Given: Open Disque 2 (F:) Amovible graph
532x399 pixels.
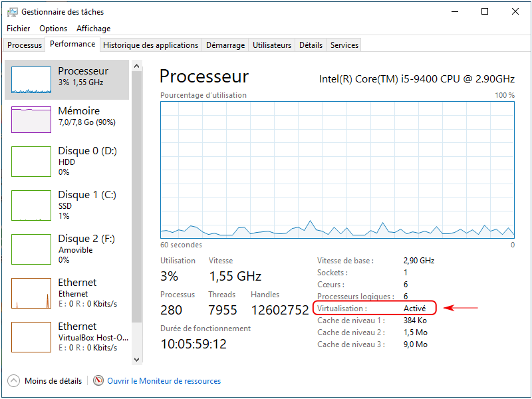Looking at the screenshot, I should coord(31,249).
